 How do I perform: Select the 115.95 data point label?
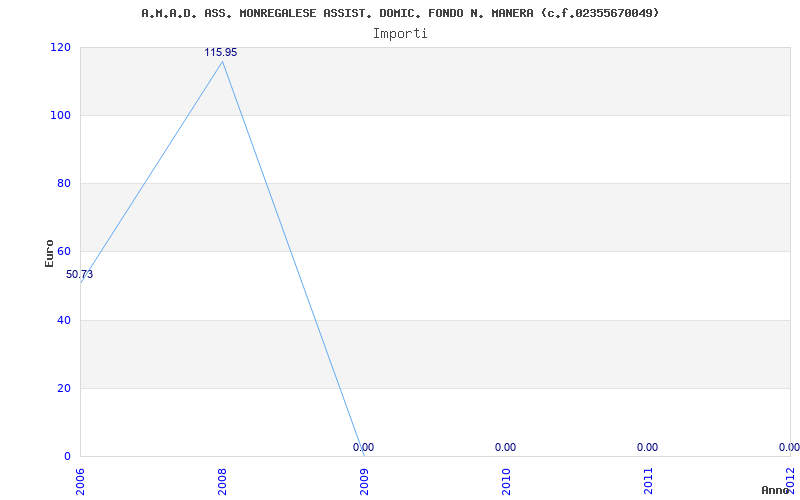221,53
